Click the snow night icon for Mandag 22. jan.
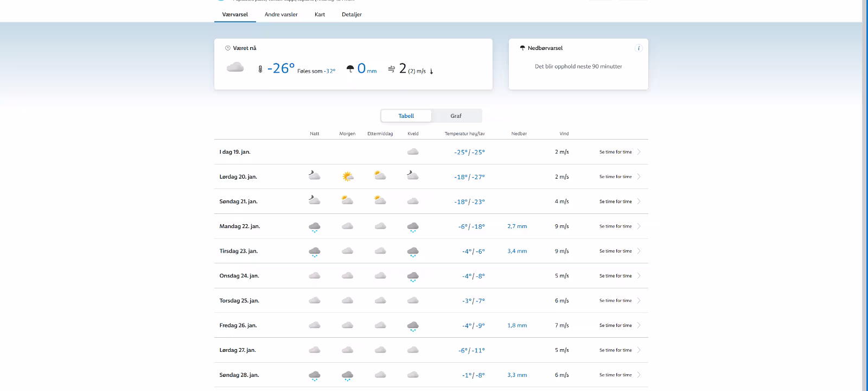This screenshot has height=391, width=868. tap(315, 227)
